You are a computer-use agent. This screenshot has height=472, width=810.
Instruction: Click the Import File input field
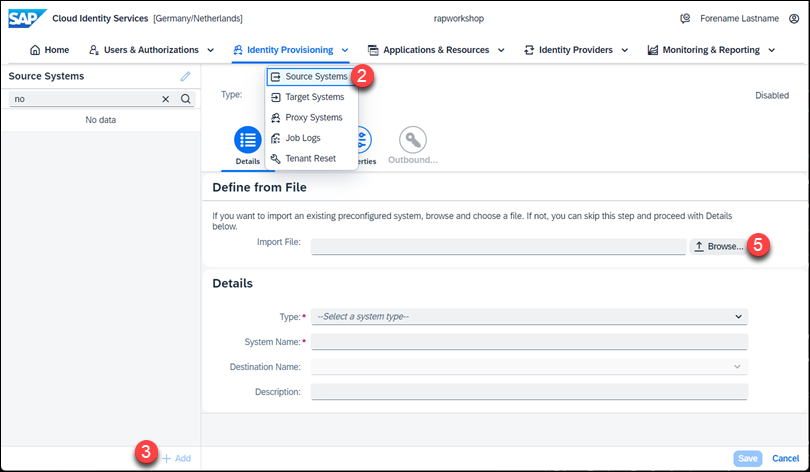499,247
